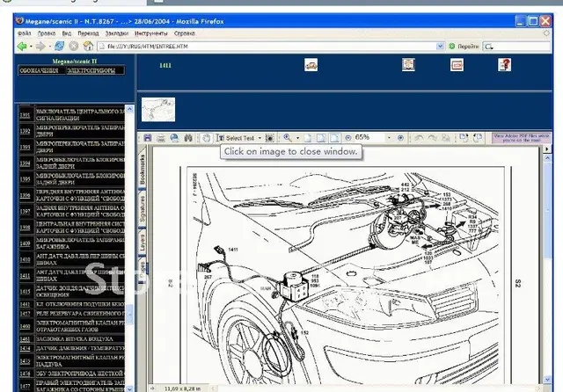563x392 pixels.
Task: Open the Вид menu
Action: (x=67, y=33)
